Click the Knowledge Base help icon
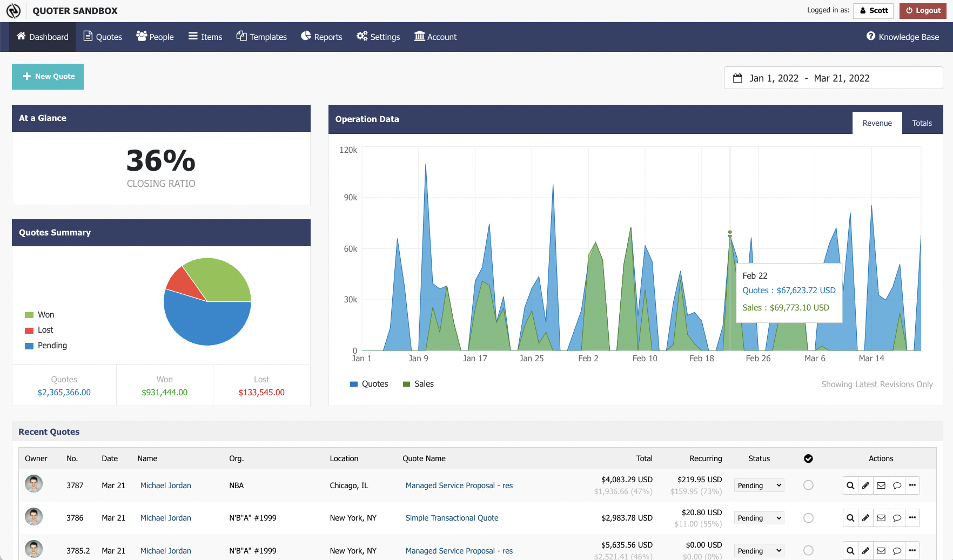Screen dimensions: 953x560 coord(871,36)
